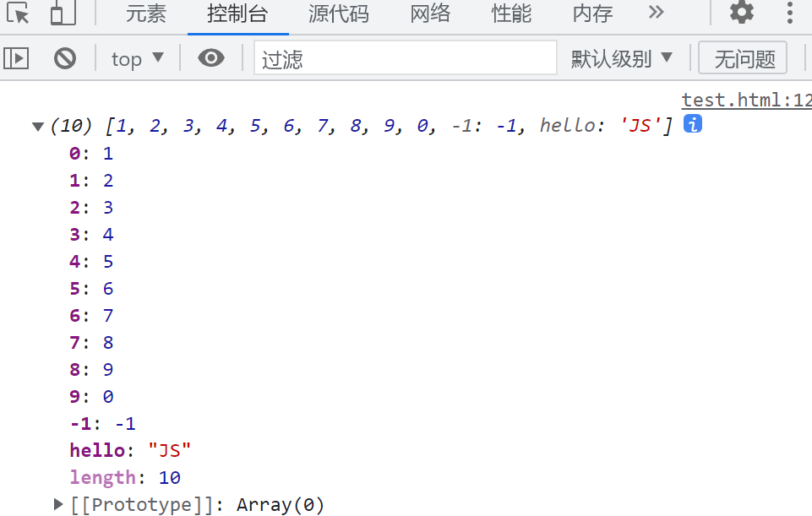This screenshot has height=516, width=812.
Task: Show more tabs with double chevron
Action: click(x=657, y=12)
